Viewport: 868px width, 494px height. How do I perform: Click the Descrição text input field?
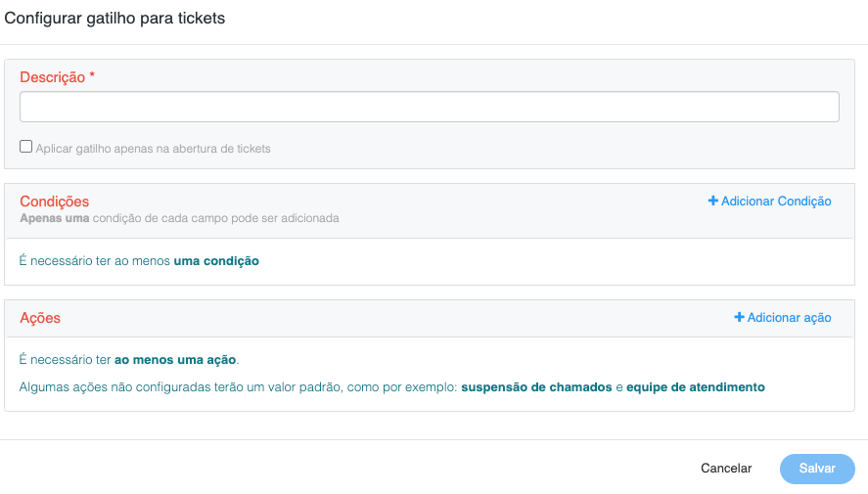click(429, 107)
